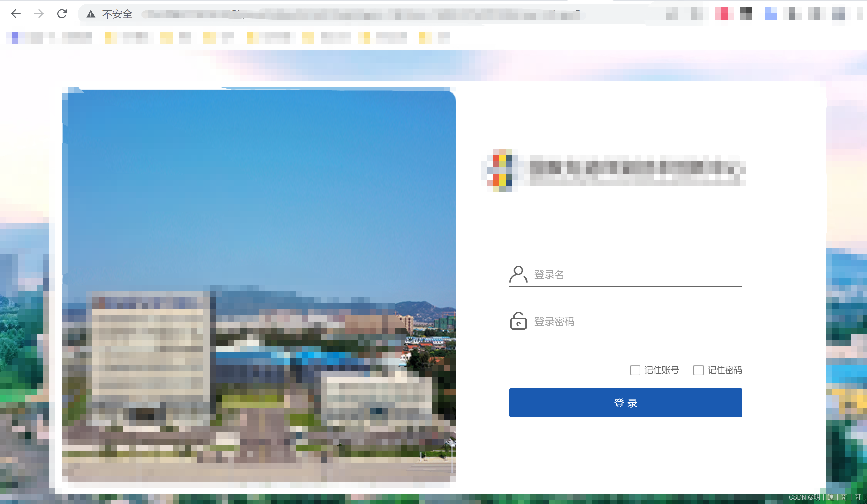The height and width of the screenshot is (504, 867).
Task: Enable the 记住密码 checkbox
Action: [698, 370]
